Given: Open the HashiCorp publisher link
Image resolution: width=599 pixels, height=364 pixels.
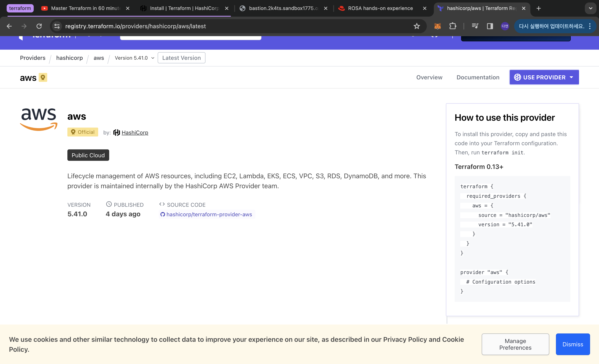Looking at the screenshot, I should click(135, 133).
